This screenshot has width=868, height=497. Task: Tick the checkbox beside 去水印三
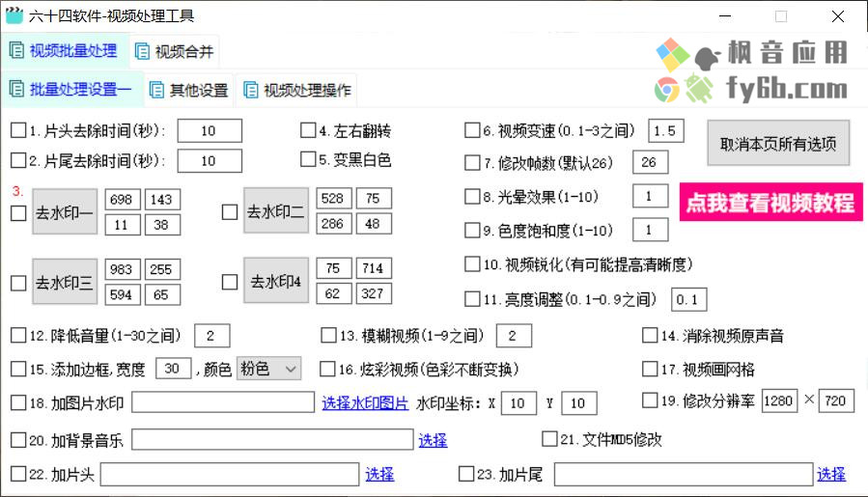tap(18, 283)
